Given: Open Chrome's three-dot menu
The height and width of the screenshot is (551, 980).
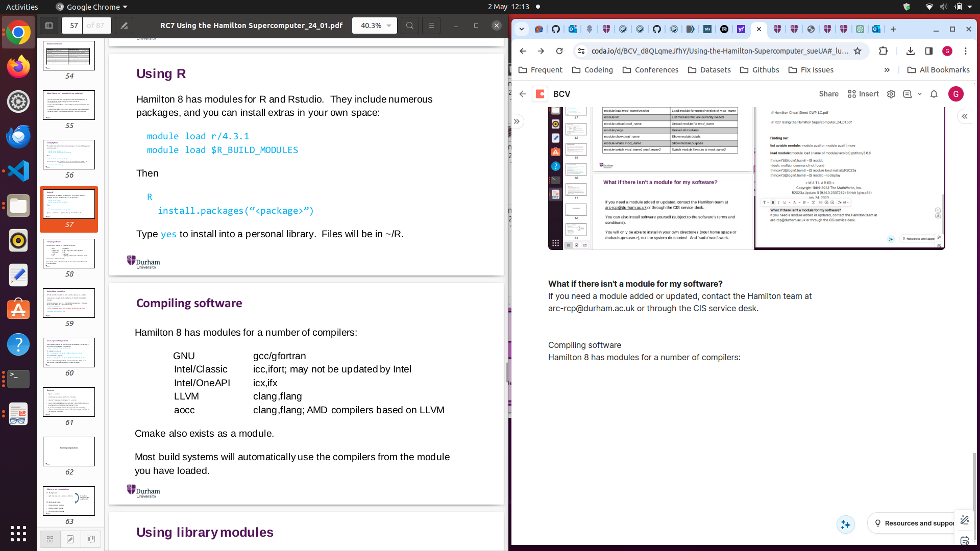Looking at the screenshot, I should pos(965,51).
